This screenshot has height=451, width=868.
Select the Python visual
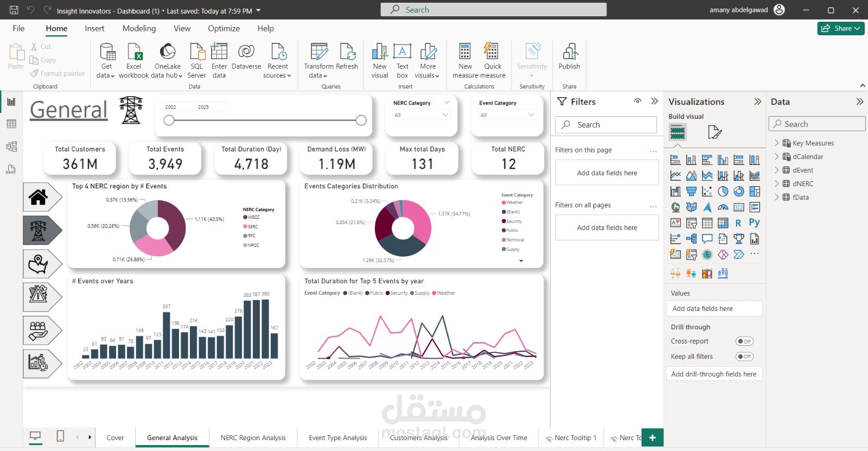click(x=755, y=223)
